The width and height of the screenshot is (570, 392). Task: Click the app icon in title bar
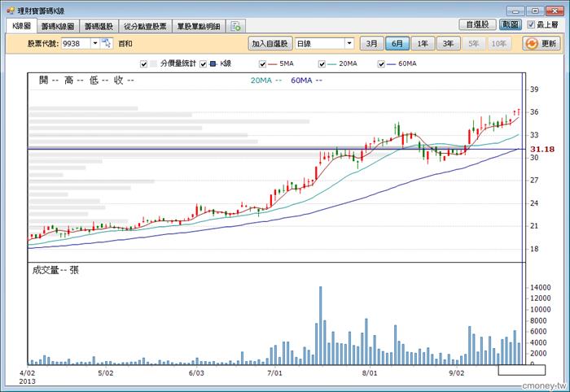(10, 11)
